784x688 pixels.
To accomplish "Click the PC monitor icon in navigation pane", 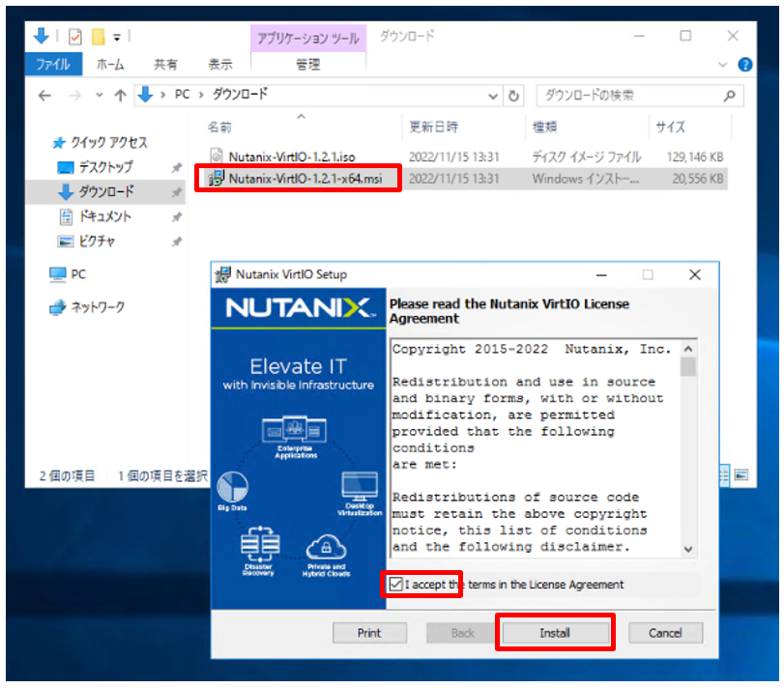I will 57,274.
